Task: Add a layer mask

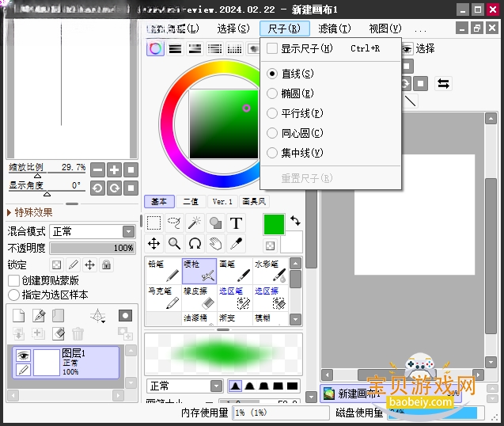Action: (x=125, y=316)
